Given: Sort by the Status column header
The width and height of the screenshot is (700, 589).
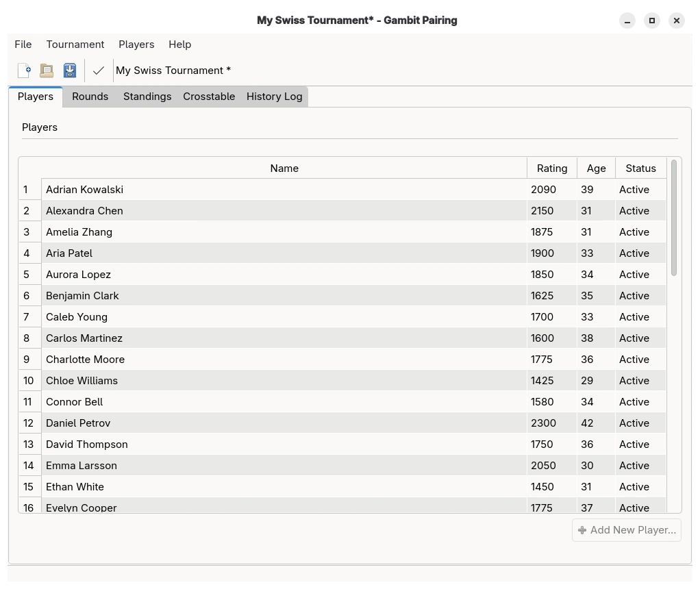Looking at the screenshot, I should (x=640, y=168).
